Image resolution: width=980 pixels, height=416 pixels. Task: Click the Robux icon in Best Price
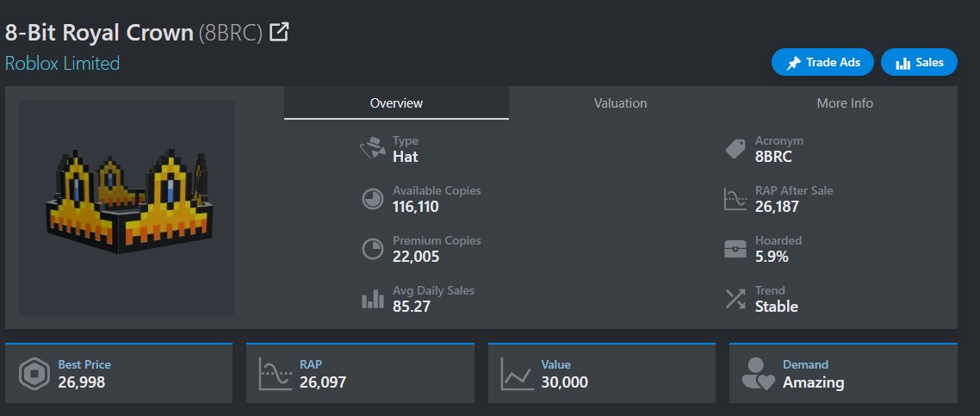[34, 374]
